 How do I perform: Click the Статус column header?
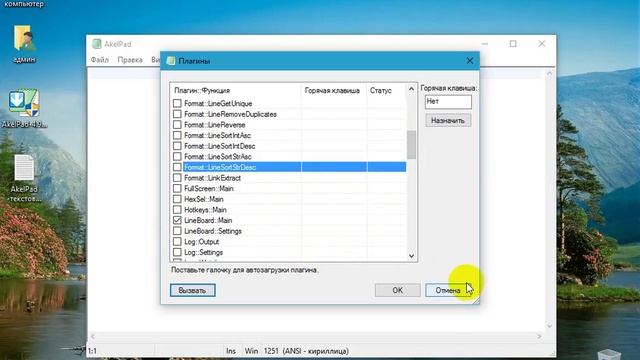click(386, 90)
